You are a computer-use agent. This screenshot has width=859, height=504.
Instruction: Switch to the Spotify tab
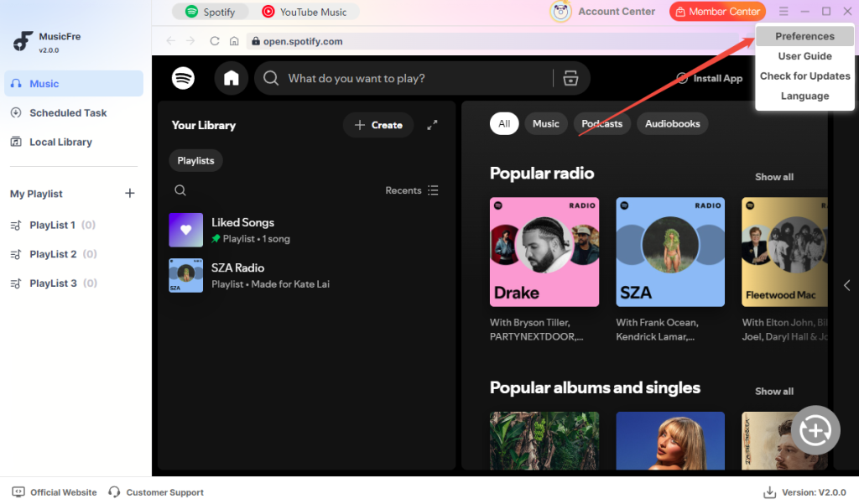coord(211,12)
